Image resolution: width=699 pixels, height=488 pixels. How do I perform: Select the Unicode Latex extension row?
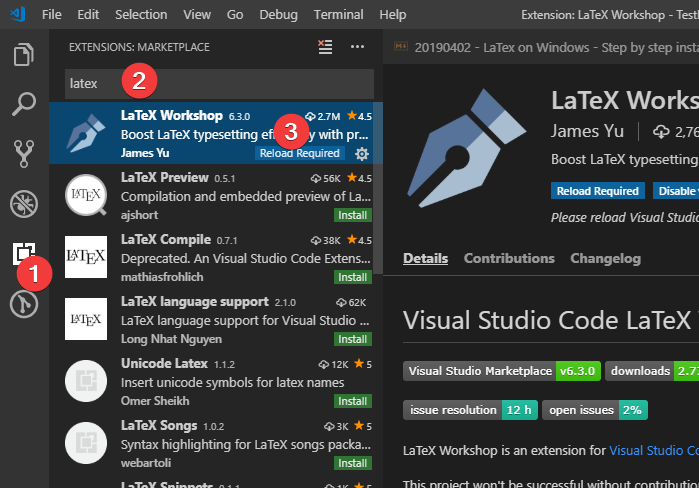pos(216,381)
